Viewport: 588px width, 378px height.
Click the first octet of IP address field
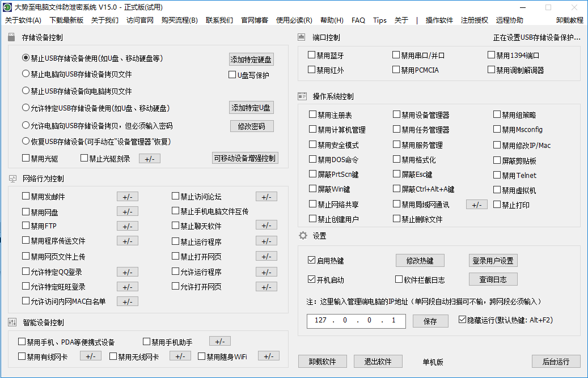320,321
